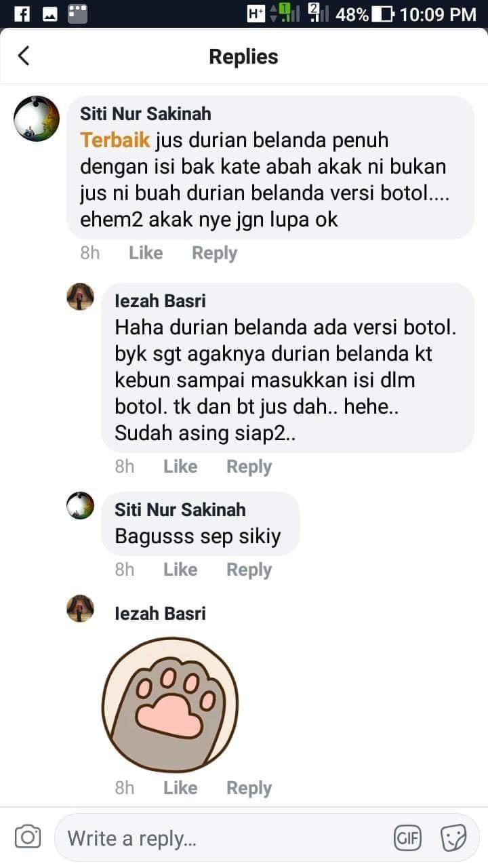Tap Iezah Basri's avatar beside the durian reply

80,296
